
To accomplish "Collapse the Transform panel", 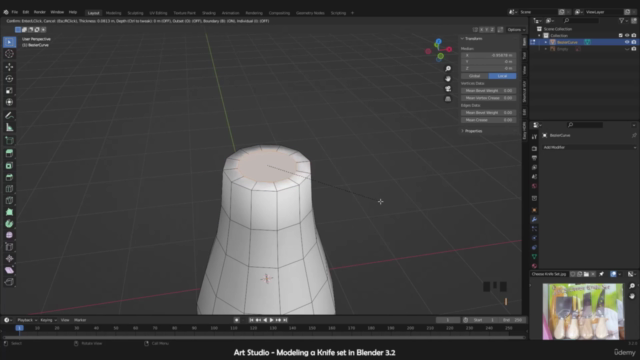I will [472, 39].
